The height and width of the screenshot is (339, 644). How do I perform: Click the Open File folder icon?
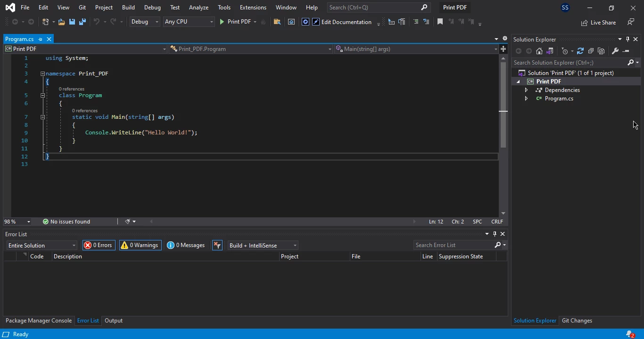61,22
